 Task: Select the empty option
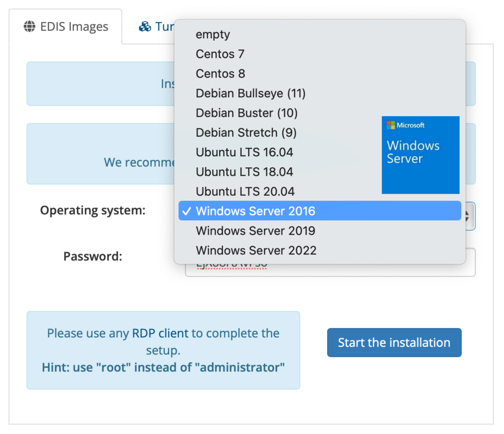click(213, 34)
